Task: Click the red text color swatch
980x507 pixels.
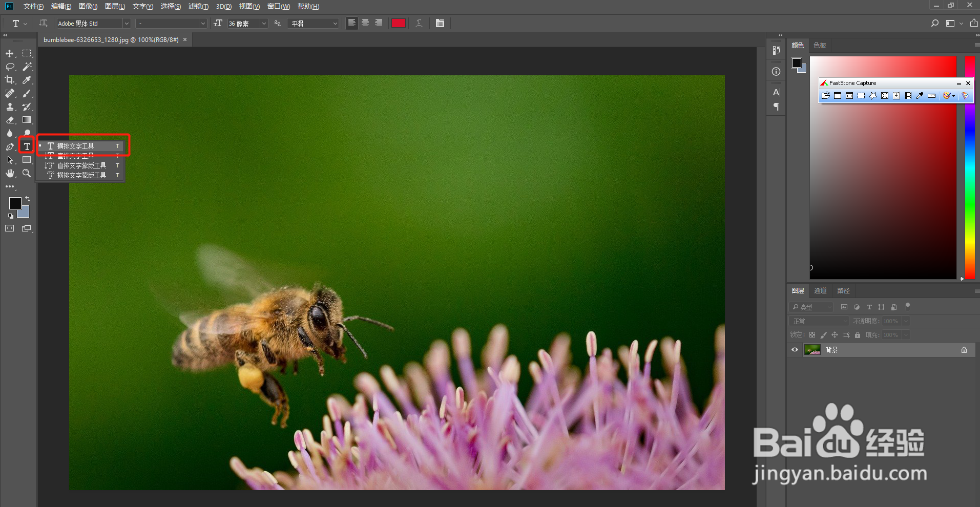Action: [x=399, y=23]
